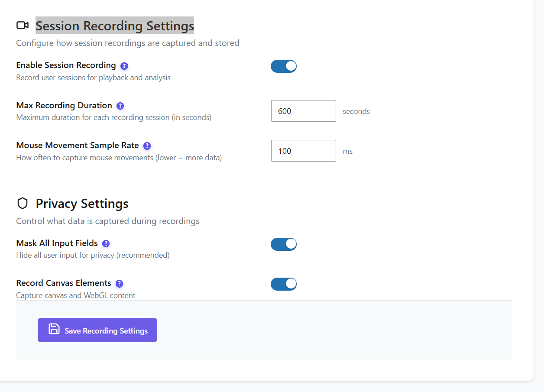Click the Record Canvas Elements label
Screen dimensions: 544x392
point(64,283)
